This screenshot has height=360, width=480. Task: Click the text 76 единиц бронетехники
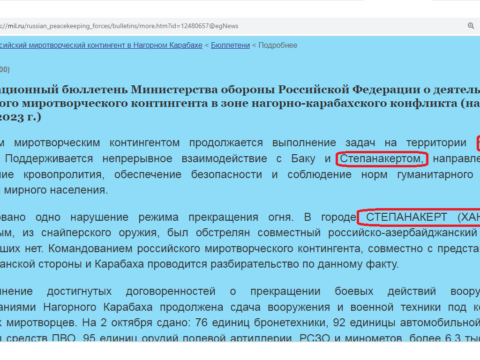(260, 323)
